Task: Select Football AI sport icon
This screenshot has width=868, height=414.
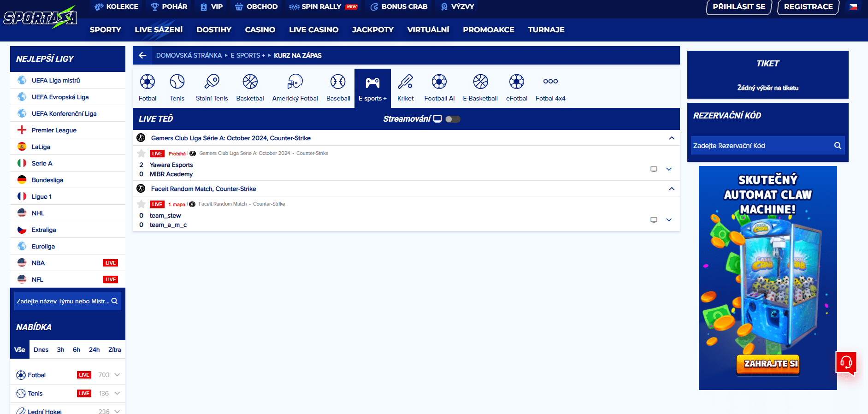Action: (439, 82)
